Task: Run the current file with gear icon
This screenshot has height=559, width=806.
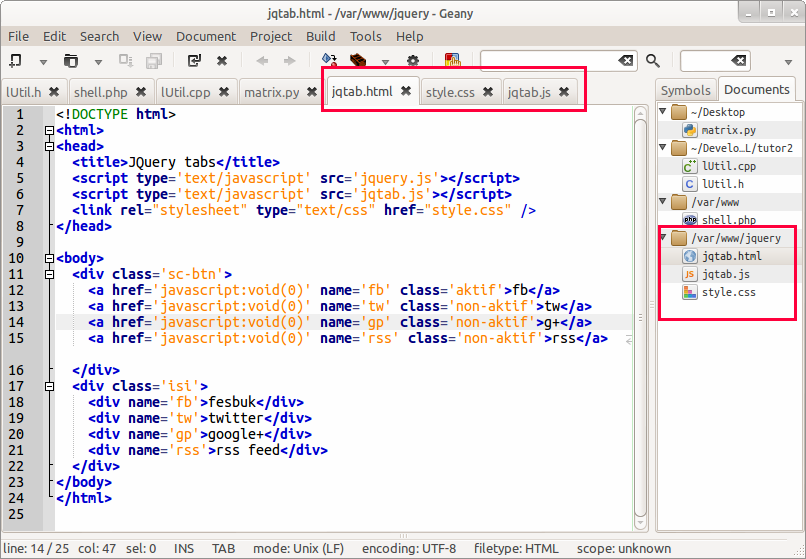Action: tap(413, 61)
